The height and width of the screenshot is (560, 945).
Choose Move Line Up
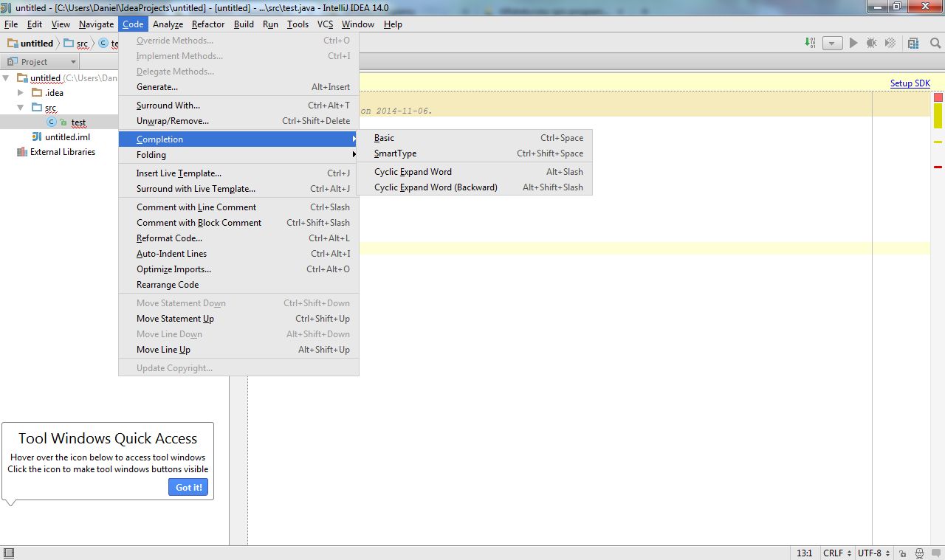pyautogui.click(x=238, y=350)
